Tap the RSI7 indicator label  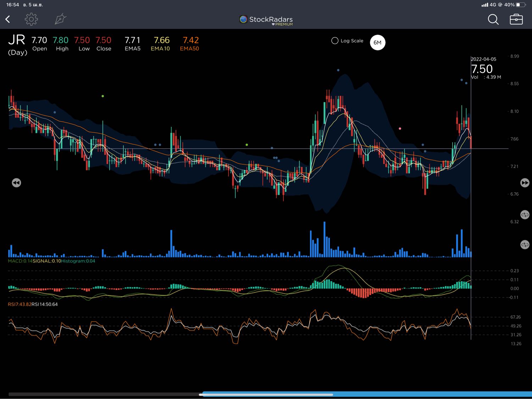point(20,304)
